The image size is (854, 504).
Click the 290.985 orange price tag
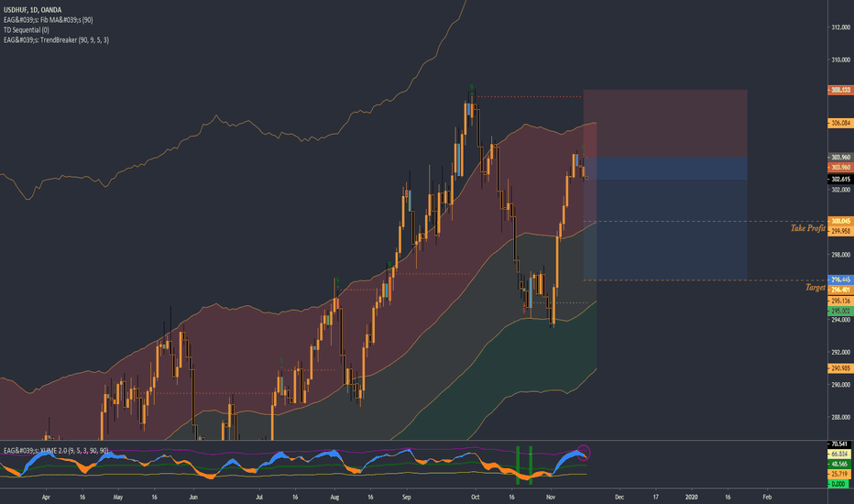(840, 368)
